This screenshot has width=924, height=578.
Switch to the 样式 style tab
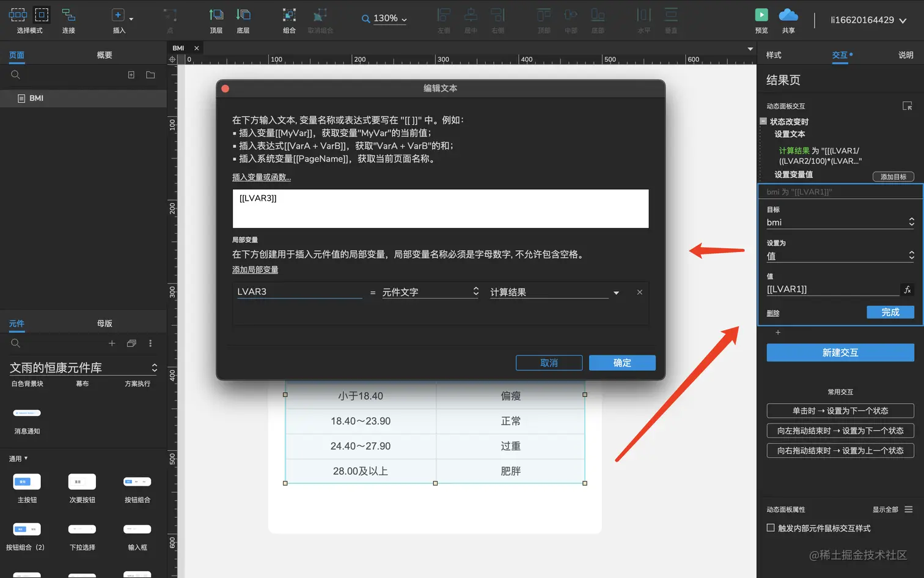774,55
